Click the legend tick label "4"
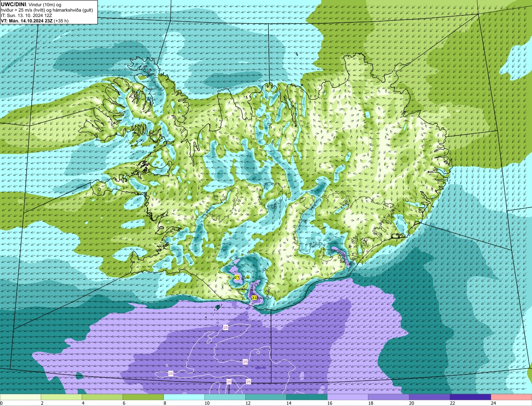 tap(83, 403)
